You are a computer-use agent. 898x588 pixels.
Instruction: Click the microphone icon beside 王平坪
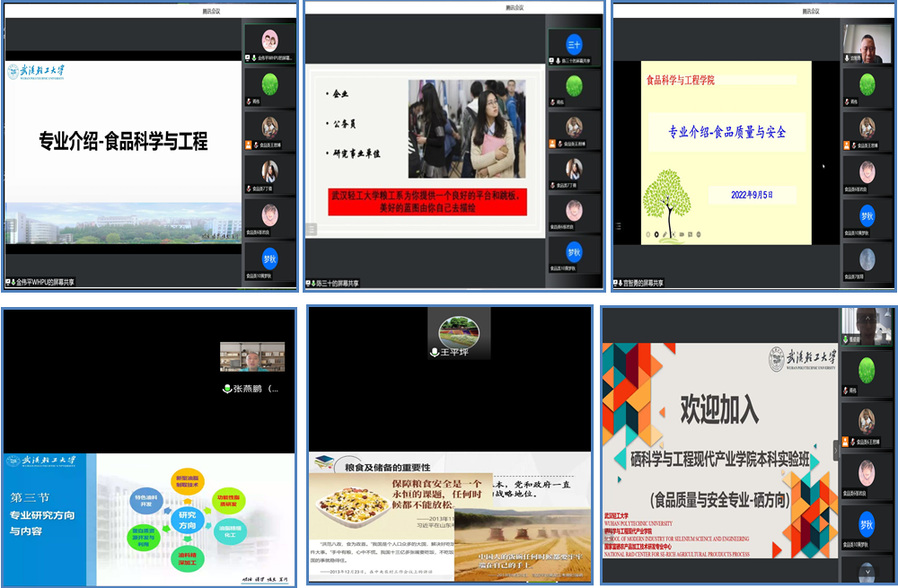435,353
